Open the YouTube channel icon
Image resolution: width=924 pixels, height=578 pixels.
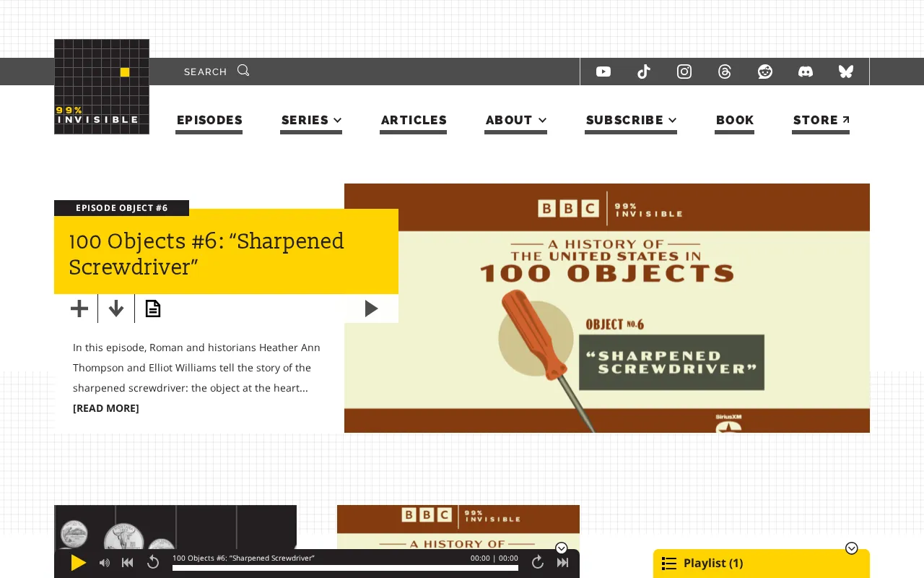(603, 72)
